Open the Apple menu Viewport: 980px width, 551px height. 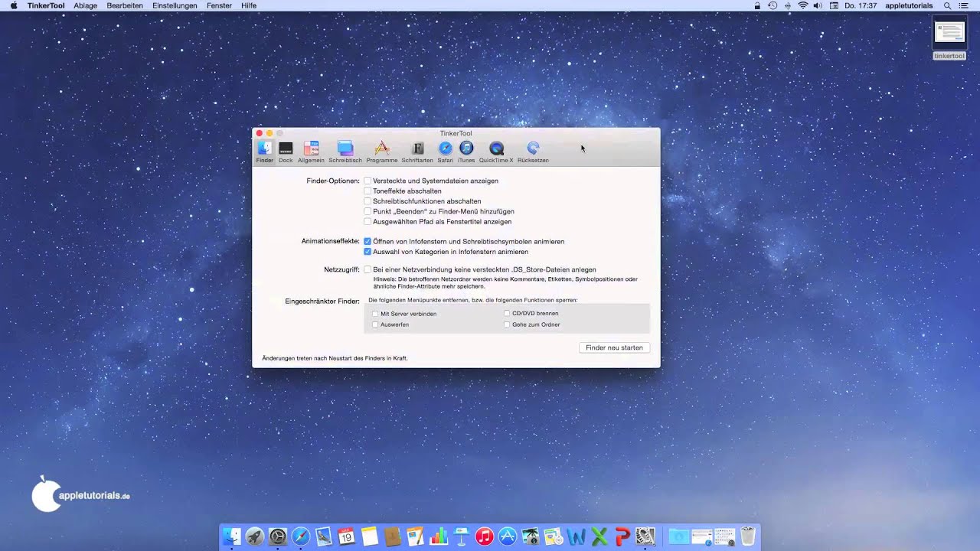[x=13, y=5]
